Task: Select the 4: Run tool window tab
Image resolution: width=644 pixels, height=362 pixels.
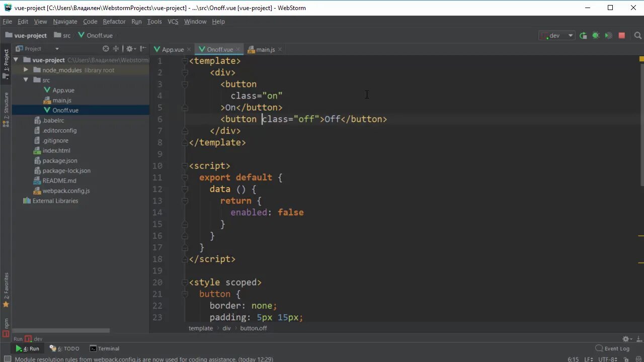Action: pyautogui.click(x=27, y=348)
